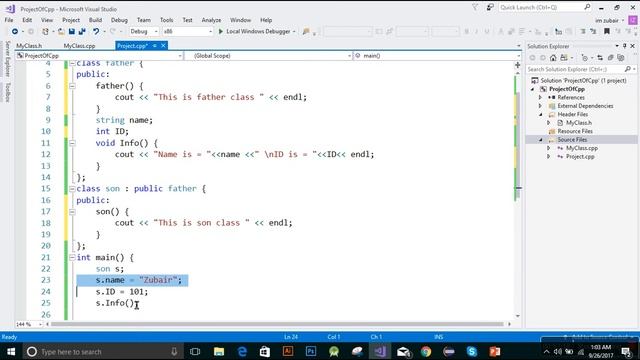Open Photoshop from taskbar
640x360 pixels.
coord(311,351)
